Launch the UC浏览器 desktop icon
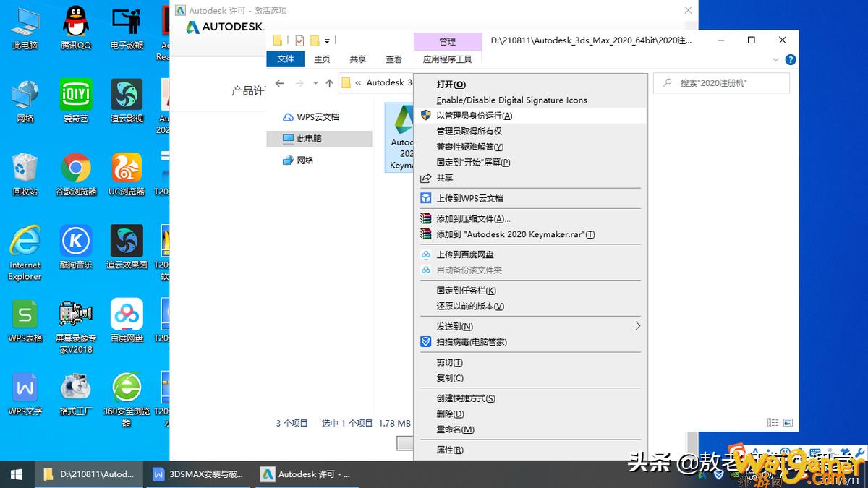This screenshot has width=868, height=488. coord(127,174)
